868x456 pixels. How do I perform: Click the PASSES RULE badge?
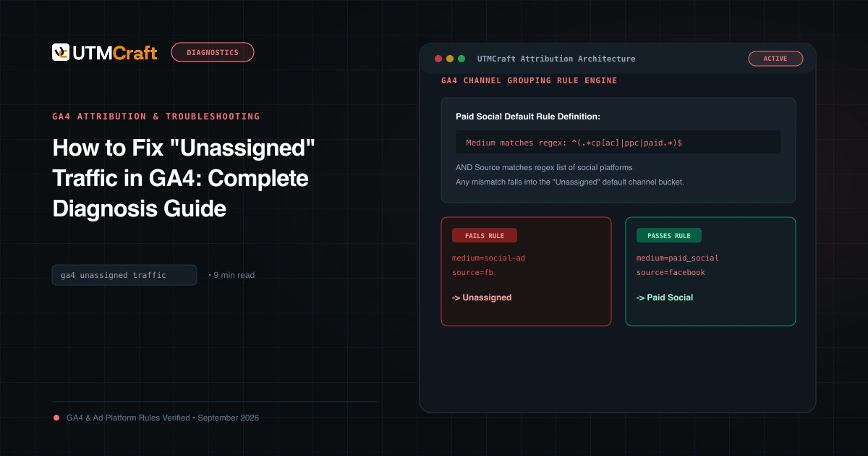[x=669, y=235]
